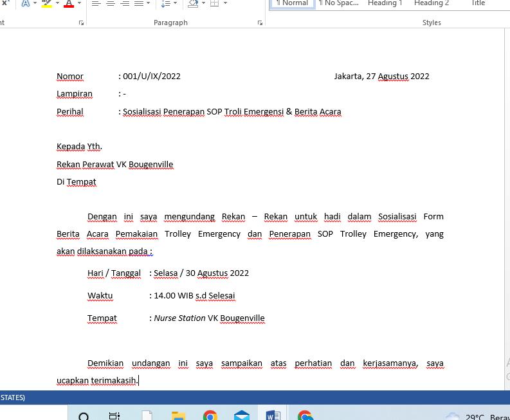This screenshot has height=420, width=510.
Task: Click the word 'Lampiran'
Action: click(75, 94)
